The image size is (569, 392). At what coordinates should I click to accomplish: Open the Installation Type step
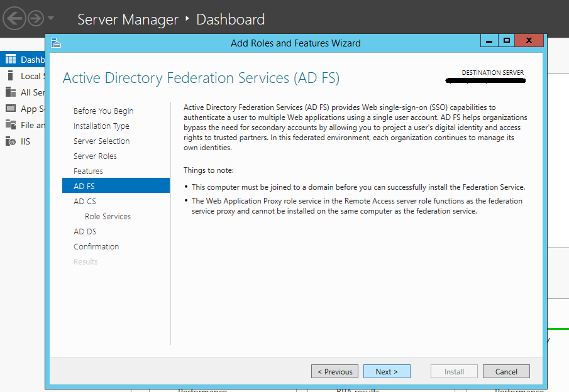tap(101, 126)
